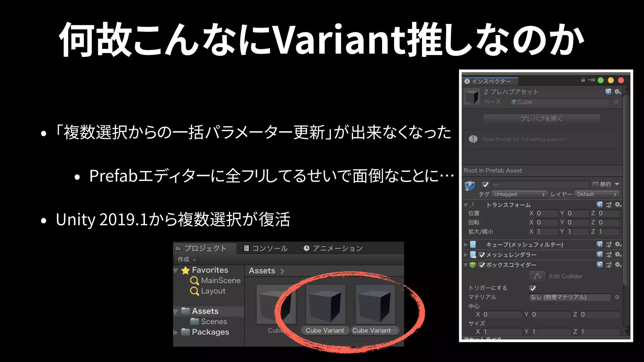644x362 pixels.
Task: Click the green box collider component icon
Action: point(473,265)
